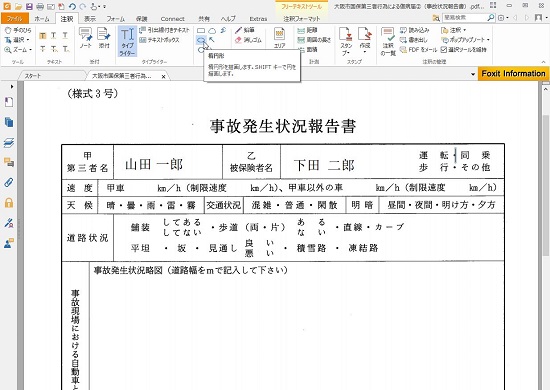Select the 消しゴム eraser tool
The height and width of the screenshot is (390, 550).
click(248, 40)
